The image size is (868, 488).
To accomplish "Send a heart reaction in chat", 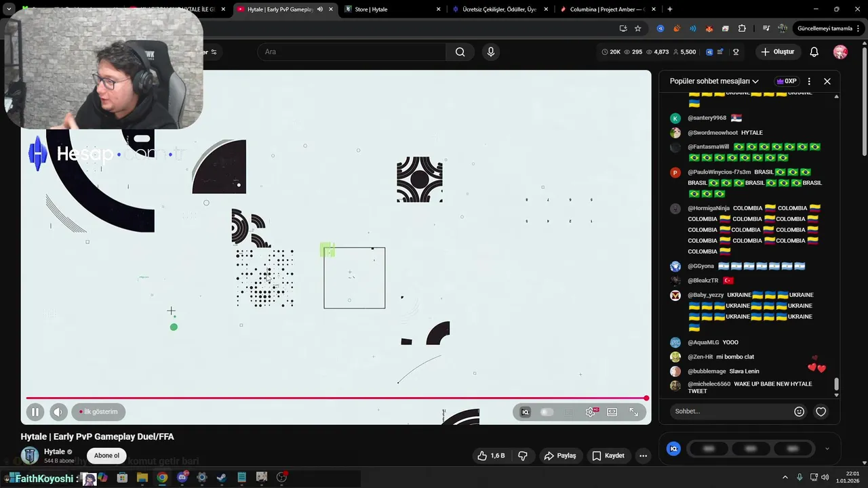I will 821,411.
